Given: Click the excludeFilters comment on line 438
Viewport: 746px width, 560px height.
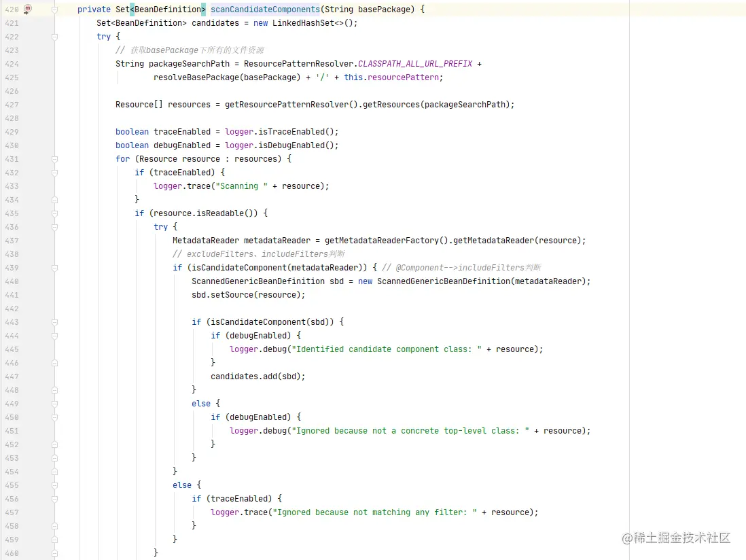Looking at the screenshot, I should (x=258, y=254).
